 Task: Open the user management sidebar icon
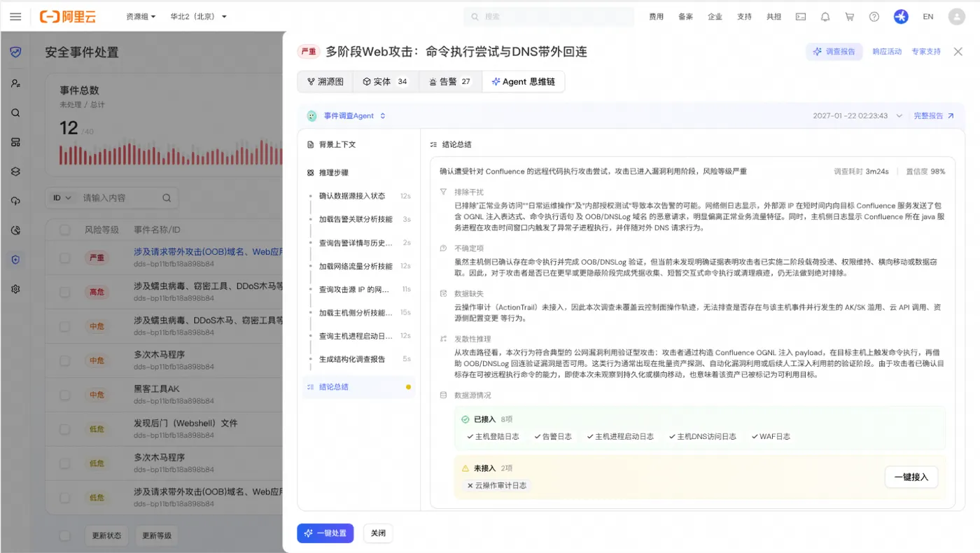pyautogui.click(x=15, y=83)
